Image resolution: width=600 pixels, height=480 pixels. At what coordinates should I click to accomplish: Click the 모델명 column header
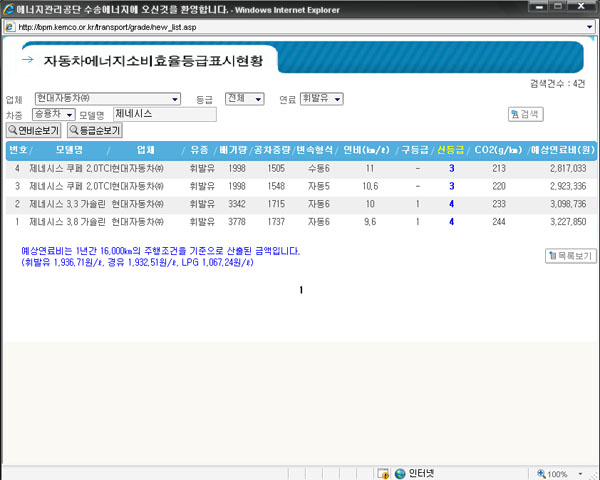69,150
